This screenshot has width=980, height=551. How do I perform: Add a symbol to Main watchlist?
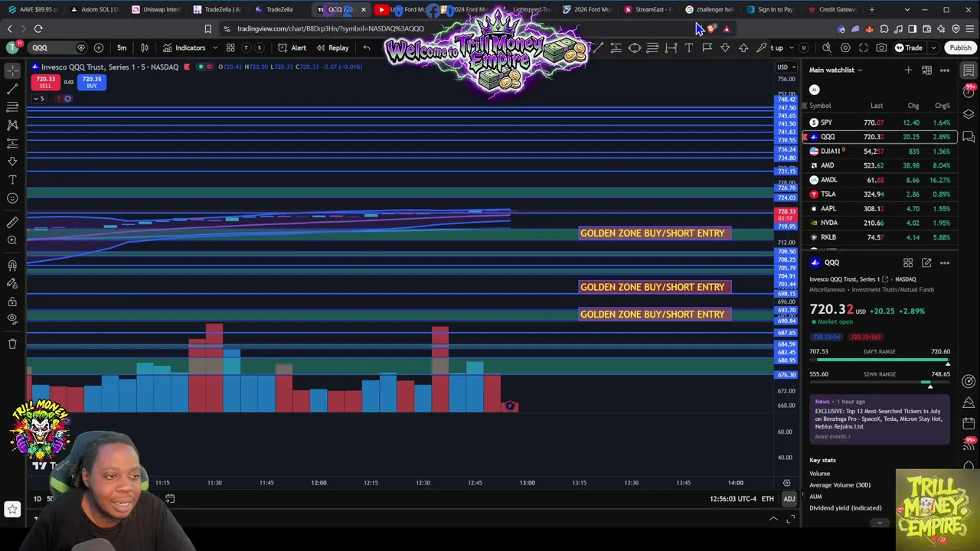point(908,70)
